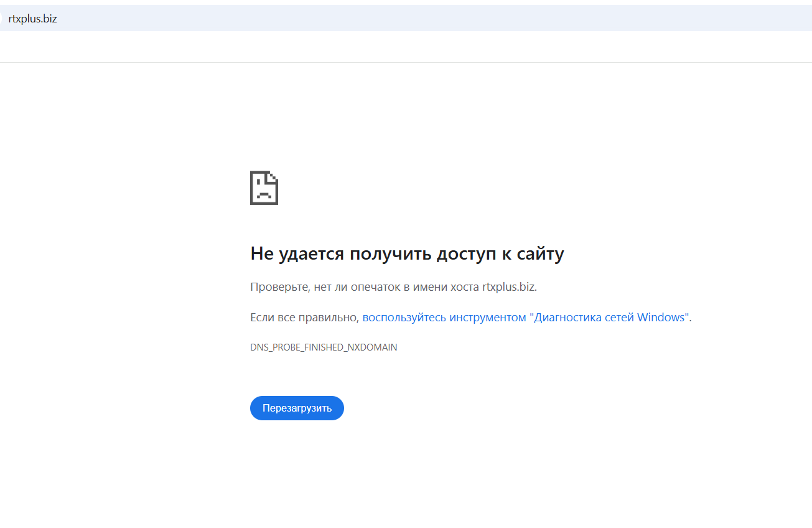Click the DNS_PROBE_FINISHED_NXDOMAIN error code
Image resolution: width=812 pixels, height=528 pixels.
tap(324, 347)
